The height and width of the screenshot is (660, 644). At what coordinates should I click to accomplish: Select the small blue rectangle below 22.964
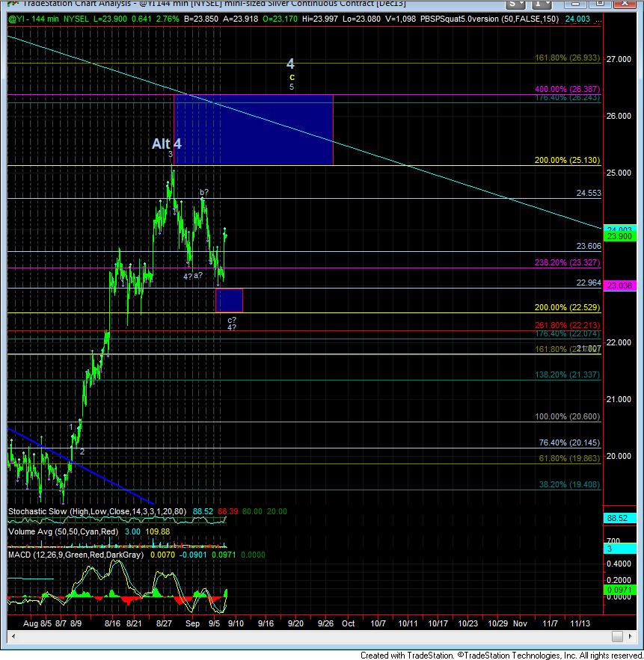coord(229,300)
